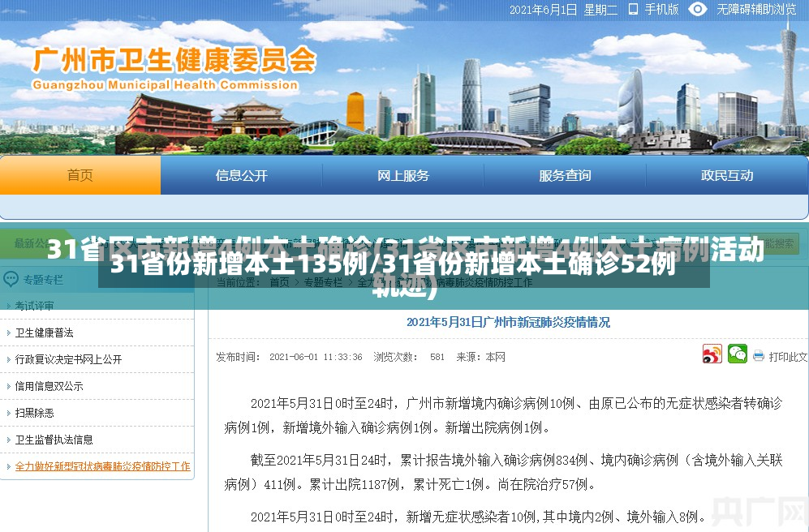
Task: Click 打印此文 print link
Action: pos(788,357)
